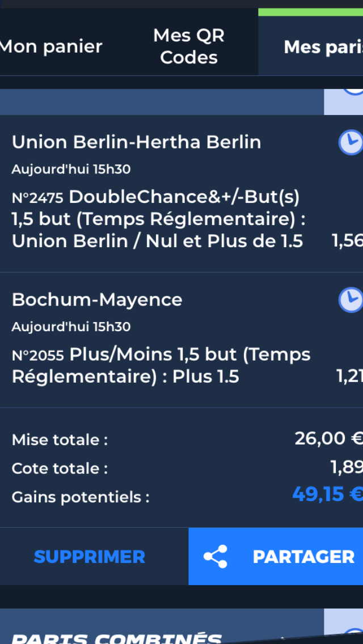Click the light-blue status box in the top card header
Screen dimensions: 363x644
(343, 102)
